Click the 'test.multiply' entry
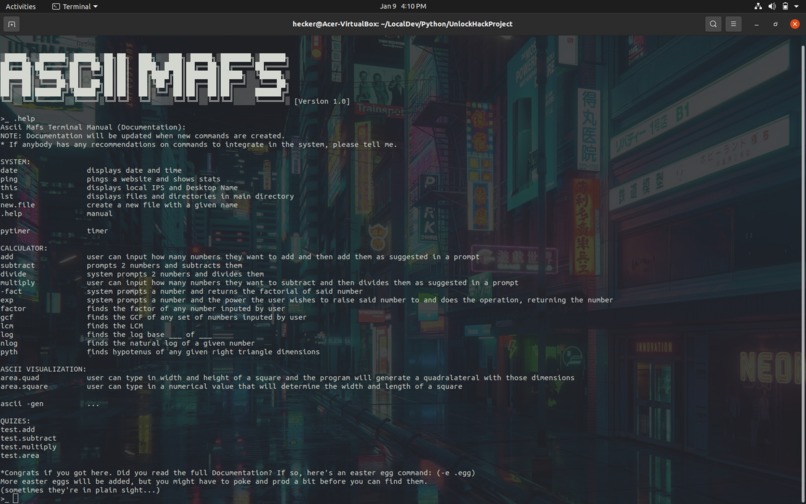Screen dimensions: 806x504 coord(28,447)
